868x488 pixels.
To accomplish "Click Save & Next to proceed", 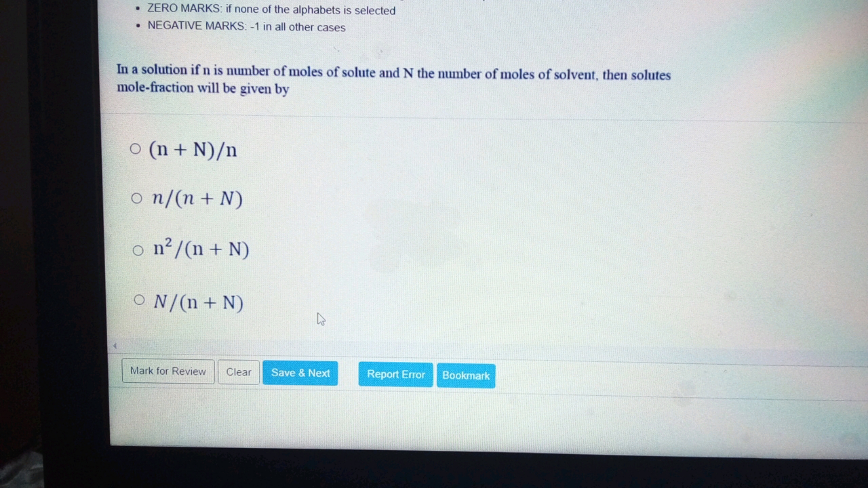I will (x=300, y=372).
